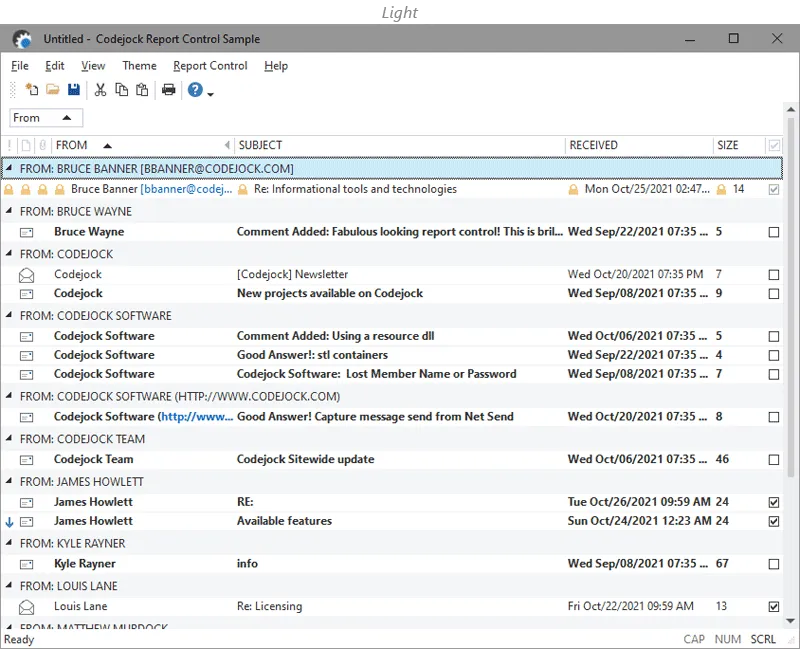
Task: Select the Codejock Software: Lost Member Name or Password subject
Action: (x=377, y=374)
